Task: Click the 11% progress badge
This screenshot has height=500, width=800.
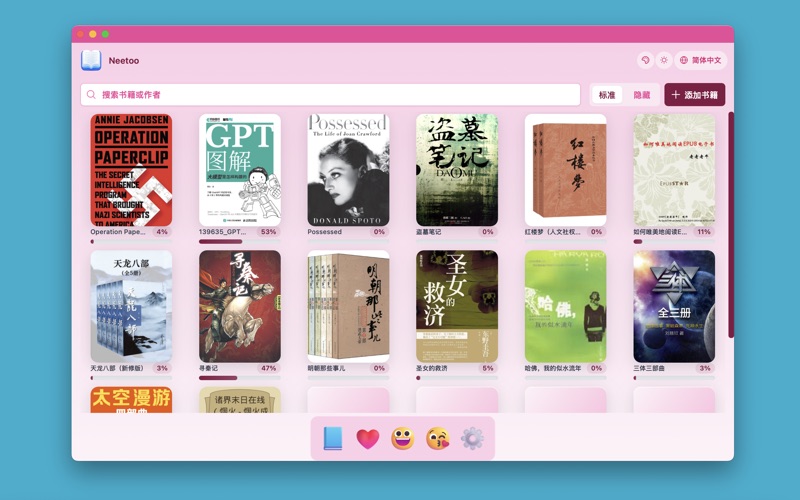Action: tap(704, 232)
